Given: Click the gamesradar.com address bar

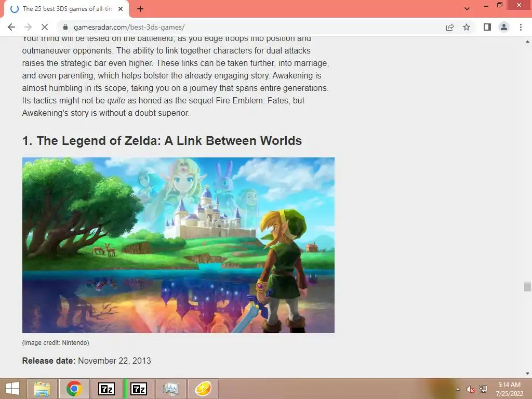Looking at the screenshot, I should [x=251, y=27].
